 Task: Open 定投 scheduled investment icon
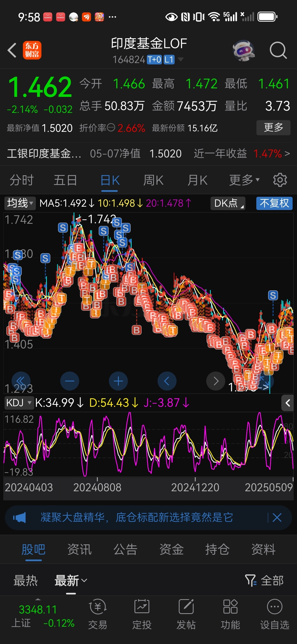(x=142, y=614)
